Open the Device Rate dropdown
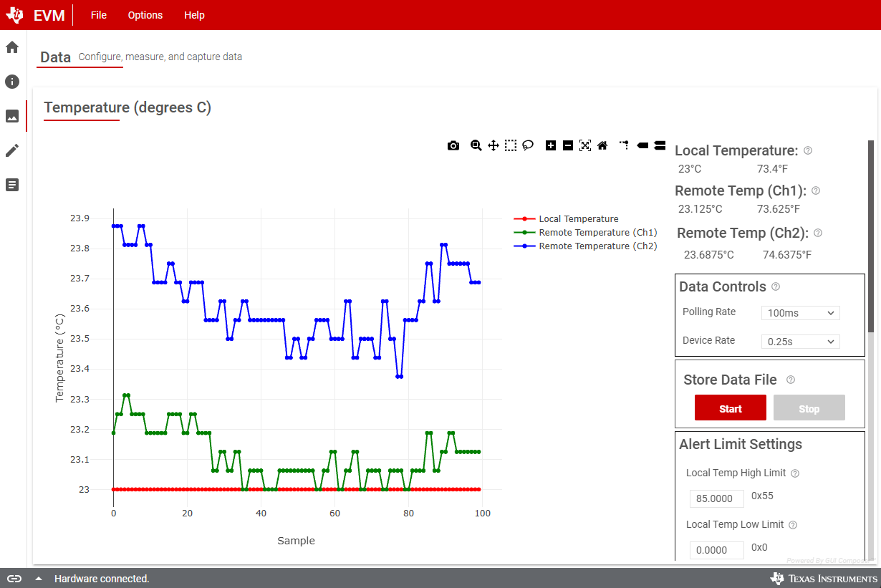Image resolution: width=881 pixels, height=588 pixels. (800, 342)
